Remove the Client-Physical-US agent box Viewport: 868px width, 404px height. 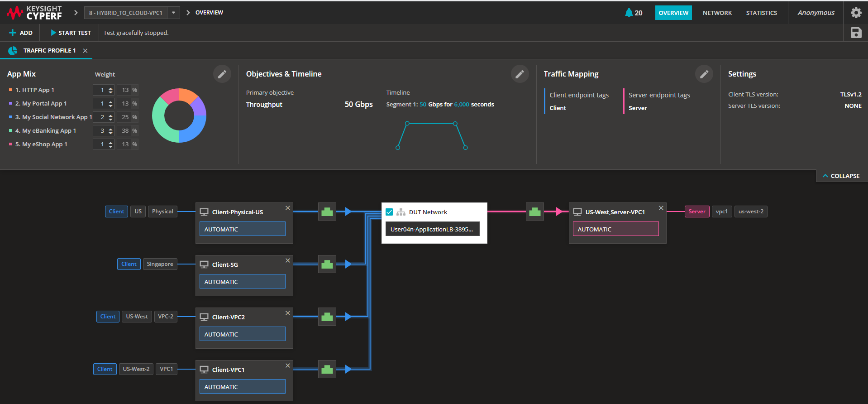[x=287, y=208]
